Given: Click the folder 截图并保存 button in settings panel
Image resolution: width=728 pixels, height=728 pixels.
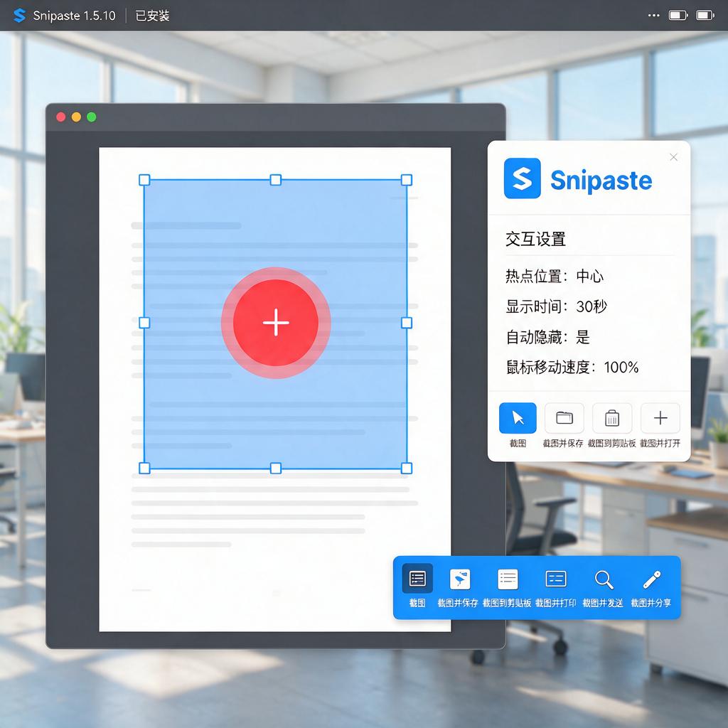Looking at the screenshot, I should click(564, 418).
